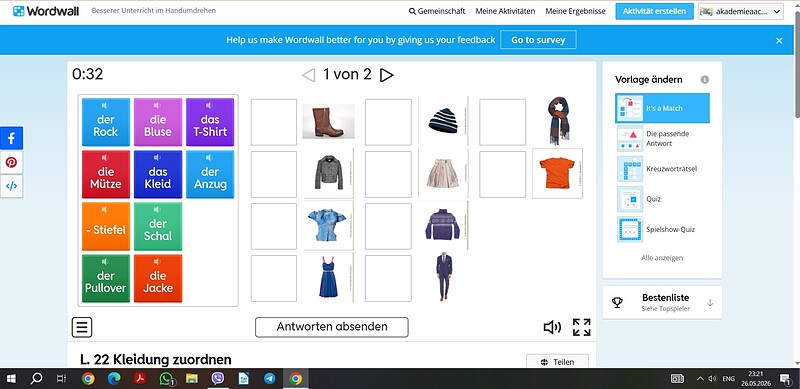Pick the 'die Bluse' word tile
The height and width of the screenshot is (389, 800).
[158, 122]
